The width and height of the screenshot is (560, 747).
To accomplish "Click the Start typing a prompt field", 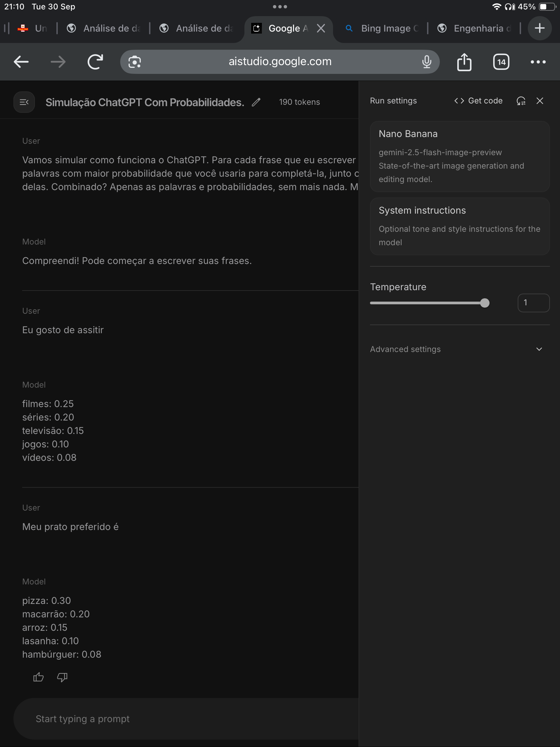I will pos(186,719).
